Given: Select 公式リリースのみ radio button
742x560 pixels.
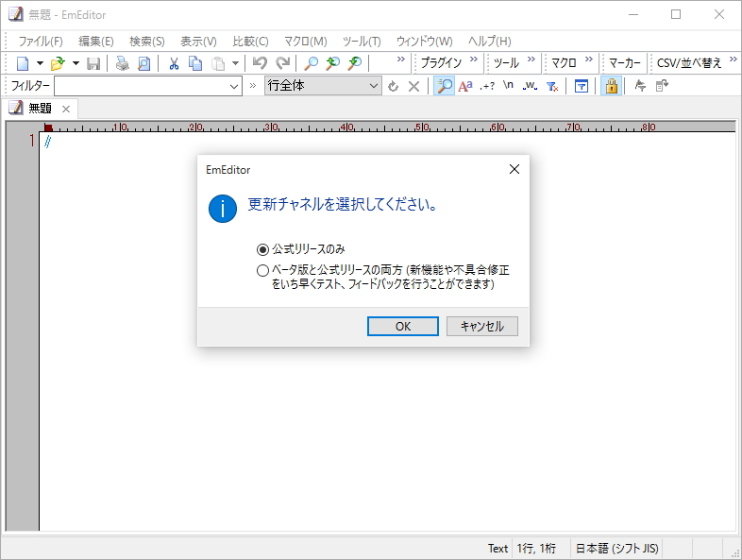Looking at the screenshot, I should [x=262, y=249].
